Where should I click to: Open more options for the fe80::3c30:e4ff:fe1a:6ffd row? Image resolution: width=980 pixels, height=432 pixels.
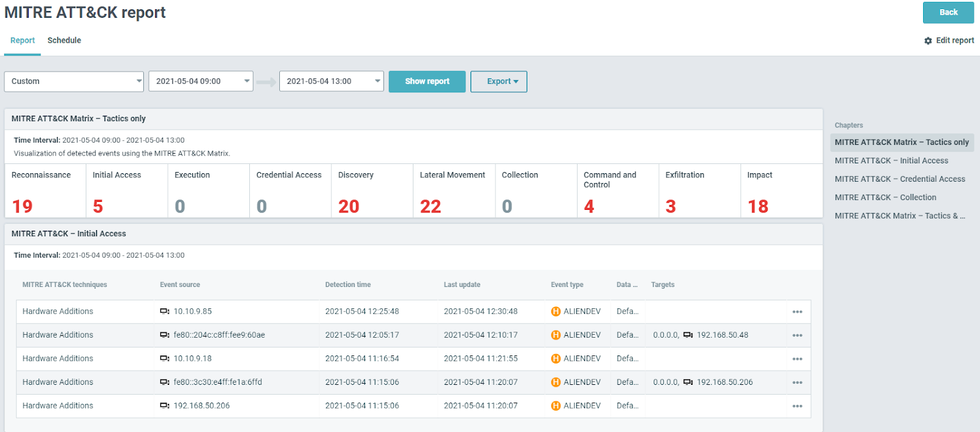tap(797, 382)
